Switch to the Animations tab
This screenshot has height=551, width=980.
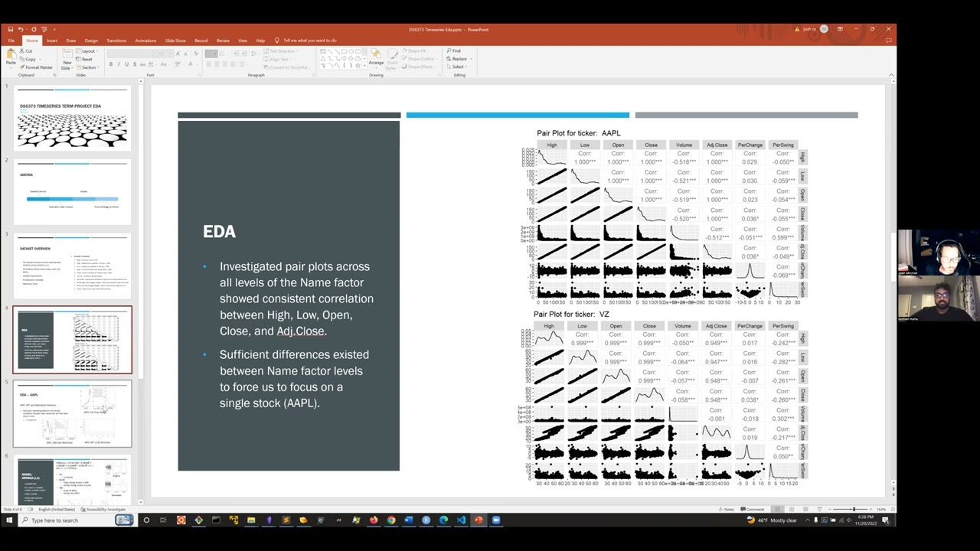point(145,41)
